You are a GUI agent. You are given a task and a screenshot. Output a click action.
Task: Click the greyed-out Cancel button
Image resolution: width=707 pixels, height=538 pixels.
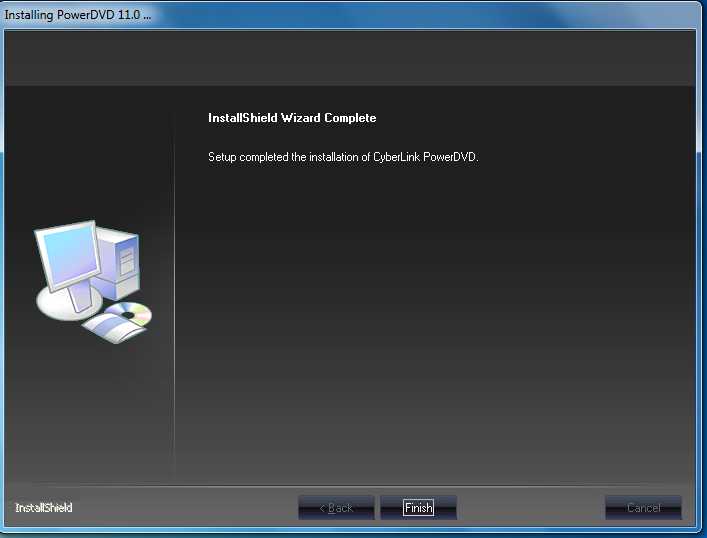(x=643, y=508)
